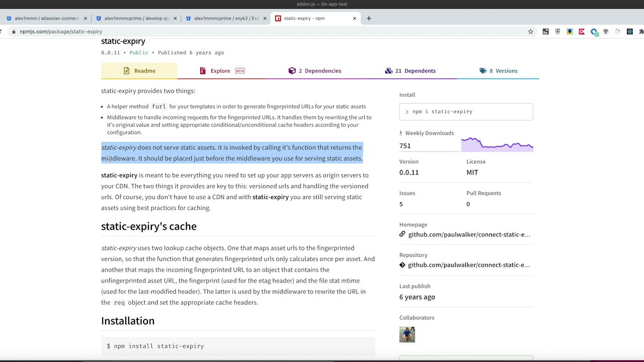Click the Readme document icon
The width and height of the screenshot is (644, 362).
coord(127,71)
